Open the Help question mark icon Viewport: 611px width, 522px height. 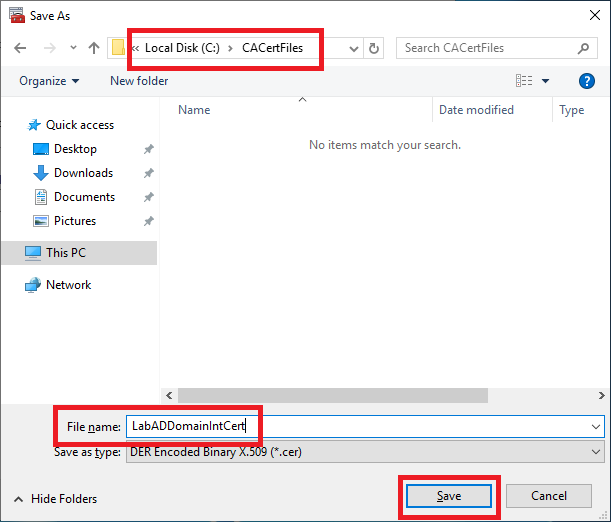click(587, 81)
